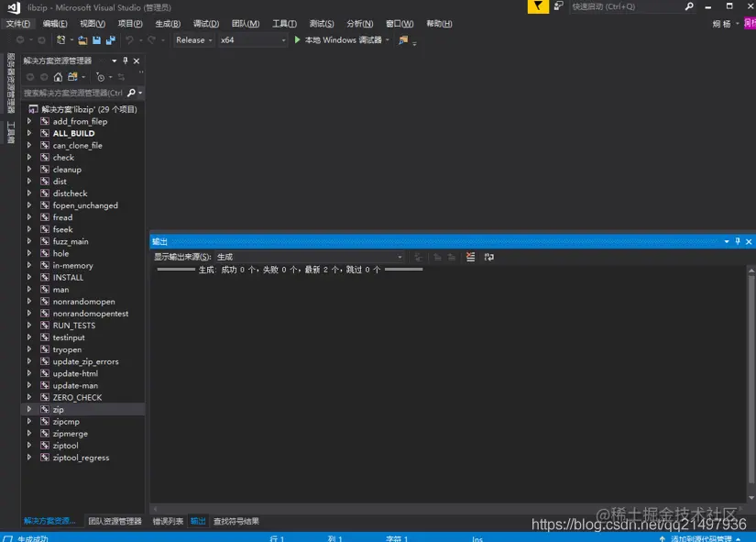Click the feedback icon beside Quick Launch
Image resolution: width=756 pixels, height=542 pixels.
558,6
